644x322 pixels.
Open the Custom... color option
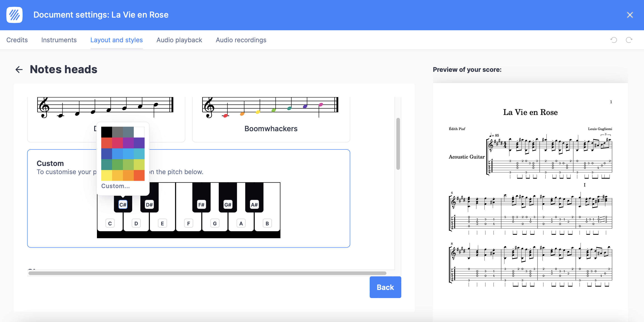[115, 186]
